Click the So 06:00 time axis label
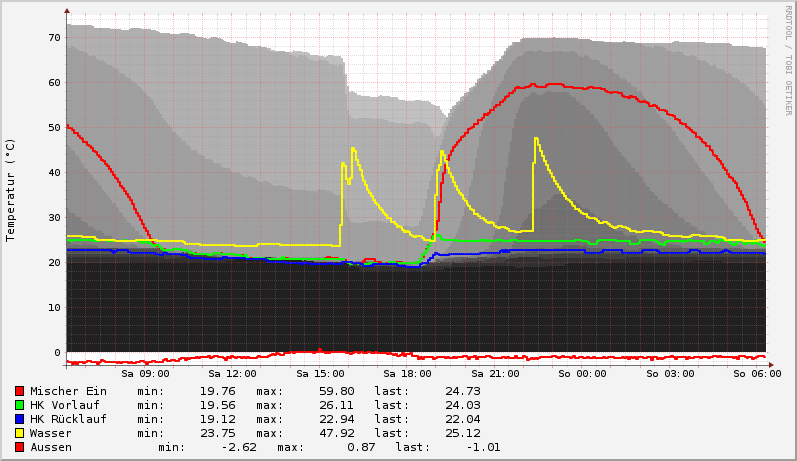 pos(757,373)
